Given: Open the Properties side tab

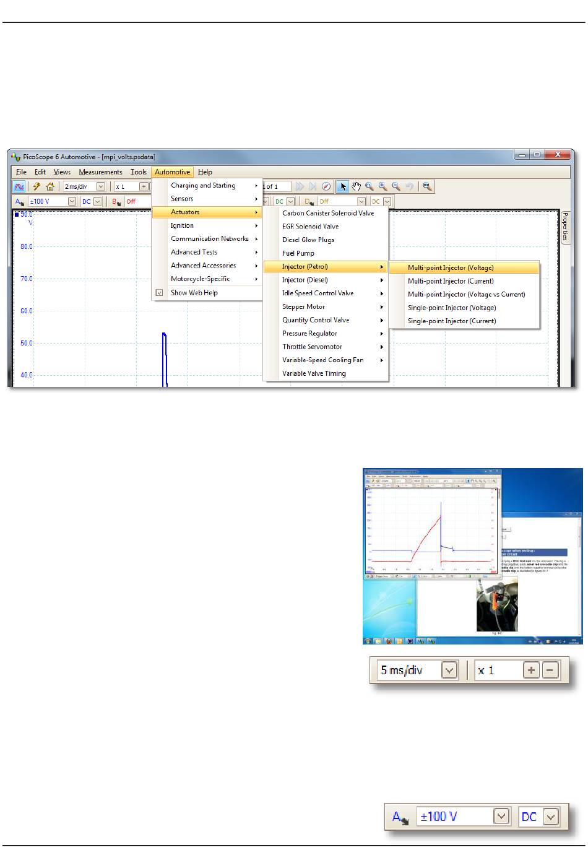Looking at the screenshot, I should [x=565, y=227].
